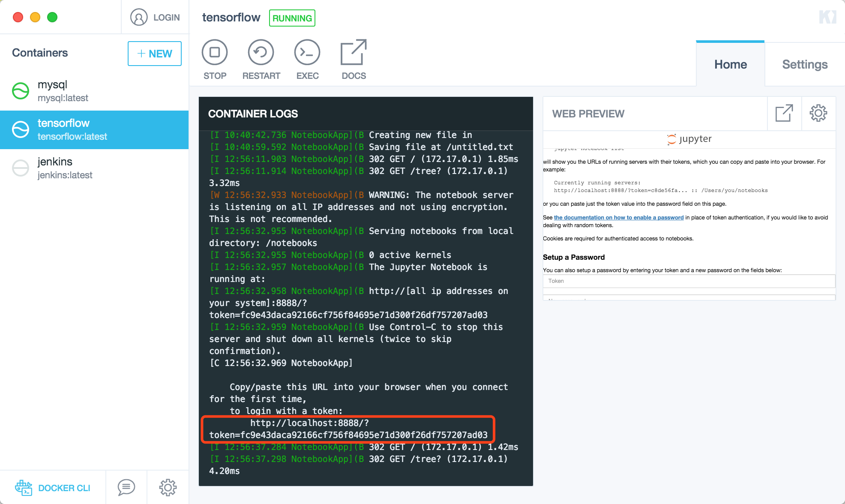The width and height of the screenshot is (845, 504).
Task: Select the tensorflow container
Action: [94, 130]
